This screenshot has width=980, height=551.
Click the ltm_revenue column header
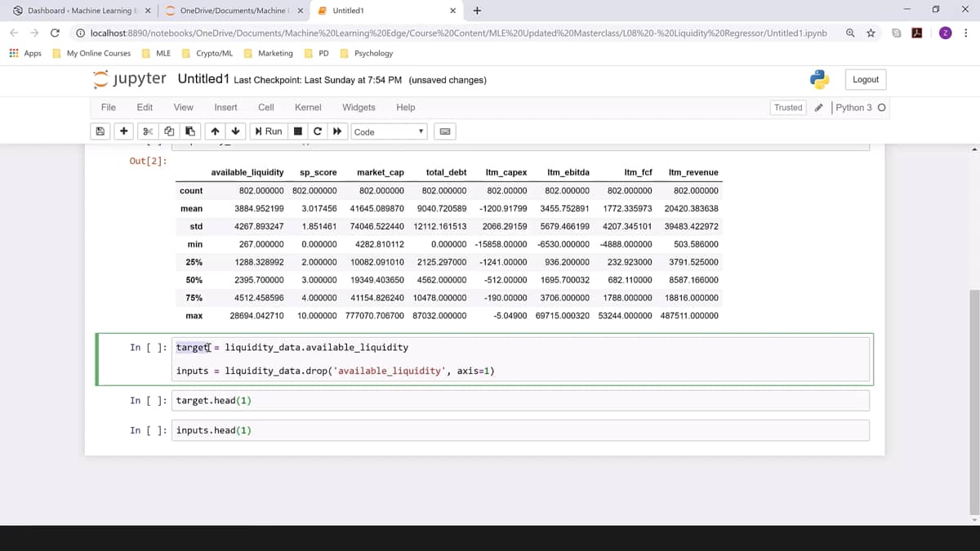coord(693,173)
